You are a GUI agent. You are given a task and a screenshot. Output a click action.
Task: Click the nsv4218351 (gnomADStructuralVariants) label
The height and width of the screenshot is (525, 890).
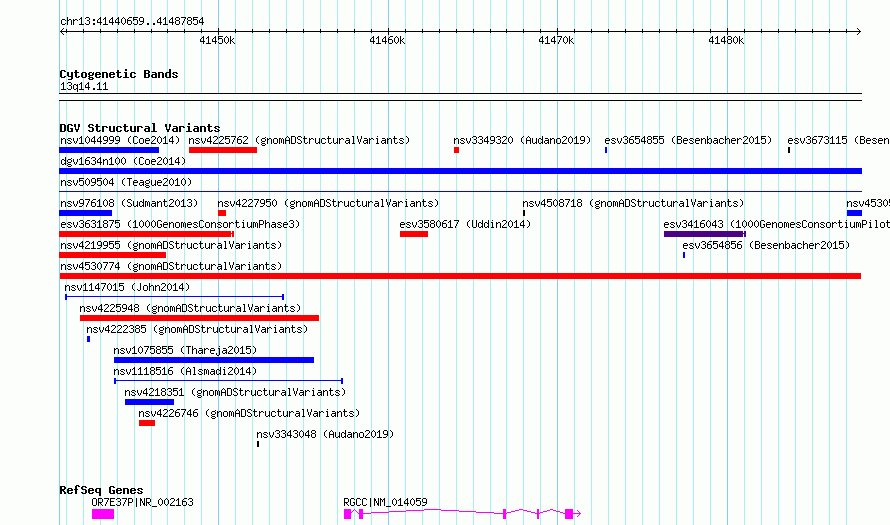coord(235,392)
